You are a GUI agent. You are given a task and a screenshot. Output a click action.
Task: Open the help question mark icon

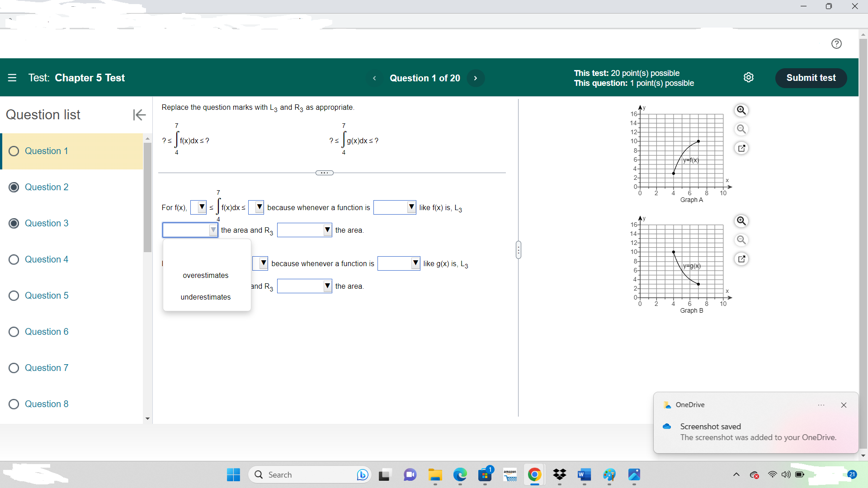click(836, 43)
